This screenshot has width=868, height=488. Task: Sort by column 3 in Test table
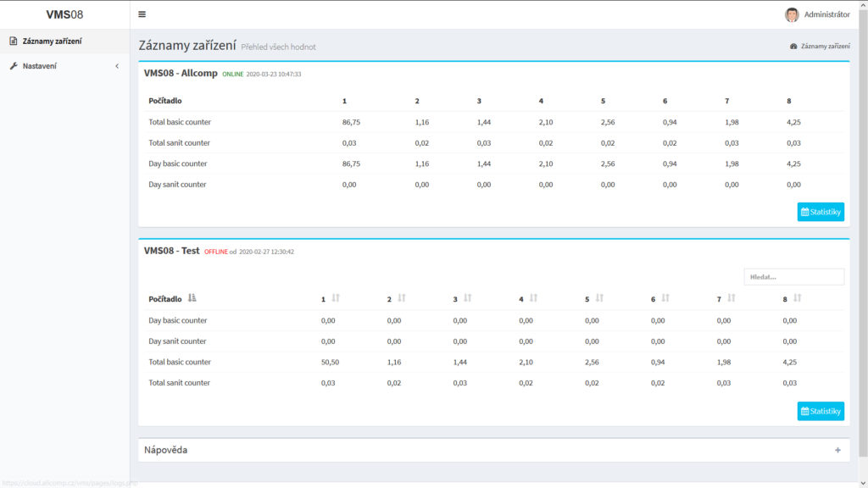pos(467,298)
